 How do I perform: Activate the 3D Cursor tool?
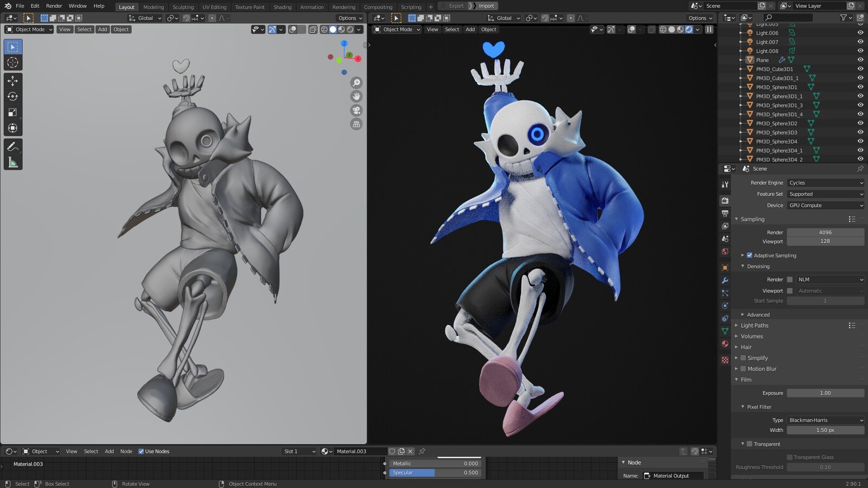(12, 63)
